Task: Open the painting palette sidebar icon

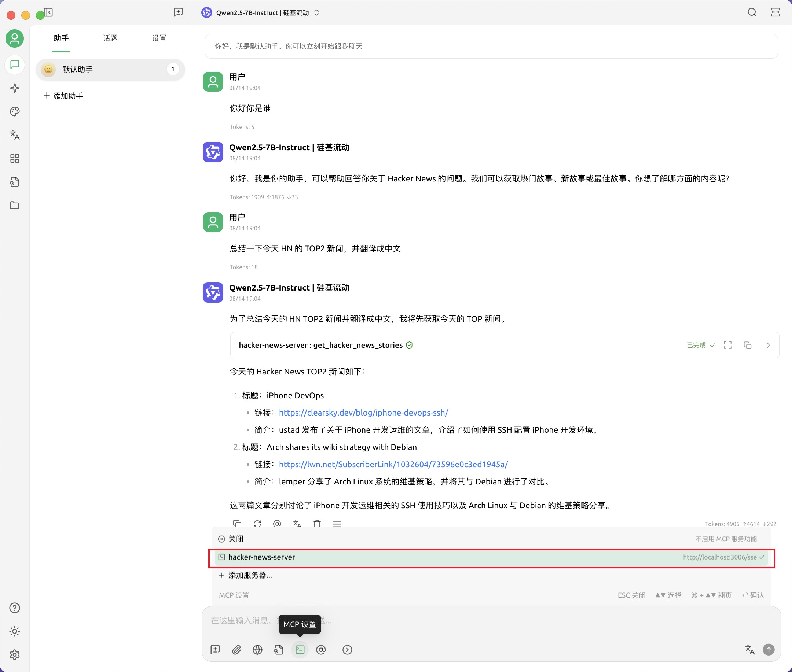Action: point(14,112)
